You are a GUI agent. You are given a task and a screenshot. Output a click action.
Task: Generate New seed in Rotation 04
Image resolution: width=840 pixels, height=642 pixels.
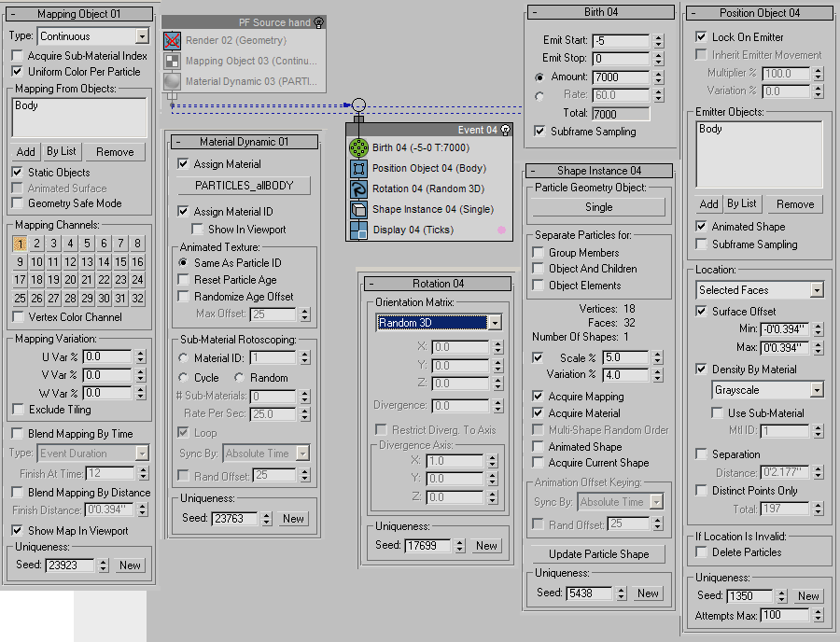point(486,546)
